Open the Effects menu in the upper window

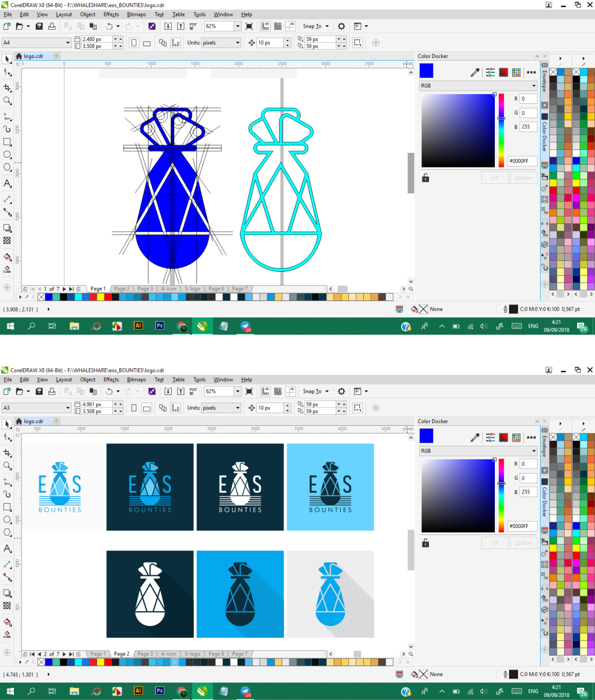(111, 14)
